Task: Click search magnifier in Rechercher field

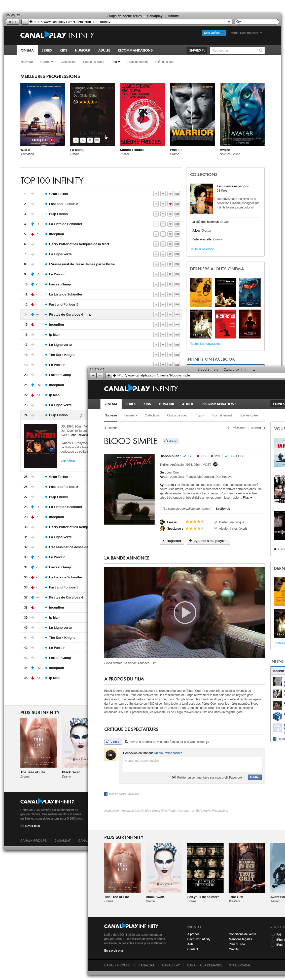Action: tap(261, 50)
